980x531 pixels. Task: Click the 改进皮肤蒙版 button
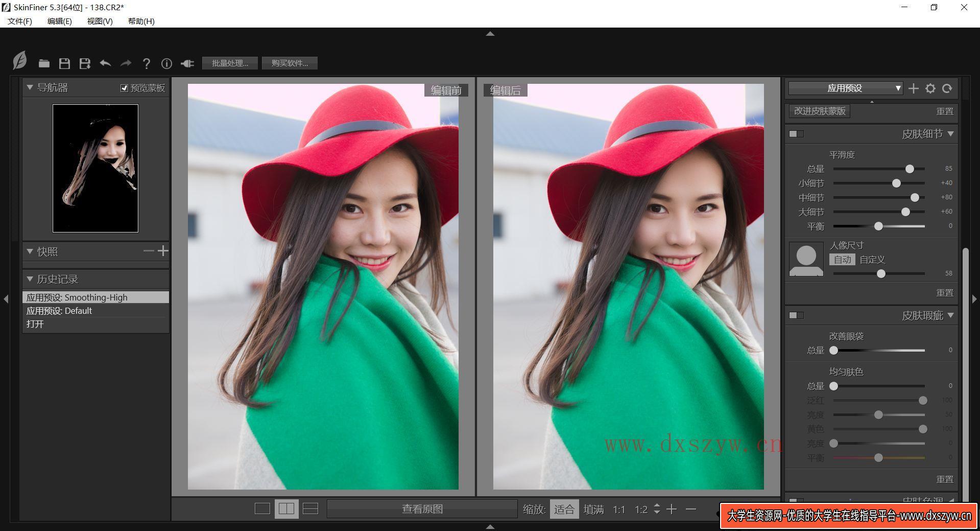[820, 111]
